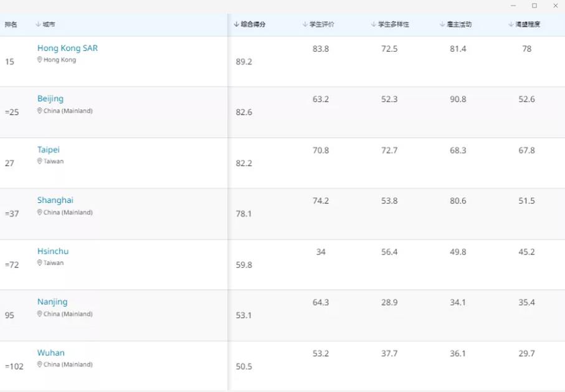Click the China (Mainland) label under Wuhan

[x=68, y=364]
